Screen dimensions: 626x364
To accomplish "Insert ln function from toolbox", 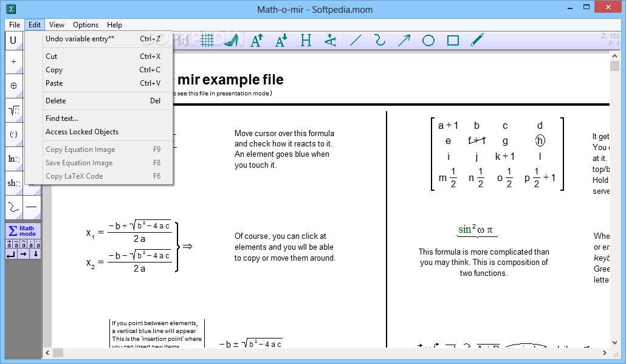I will pyautogui.click(x=13, y=159).
